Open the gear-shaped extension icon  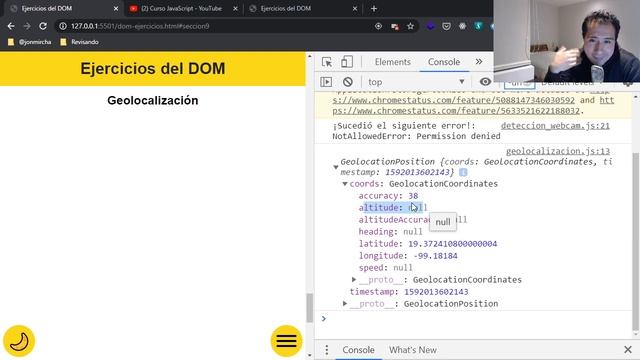[462, 26]
